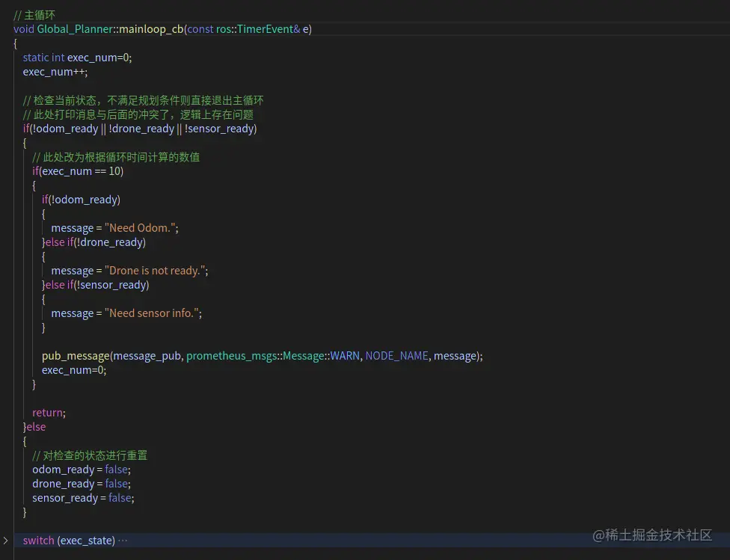The height and width of the screenshot is (560, 730).
Task: Click the string "Drone is not ready."
Action: click(x=155, y=271)
